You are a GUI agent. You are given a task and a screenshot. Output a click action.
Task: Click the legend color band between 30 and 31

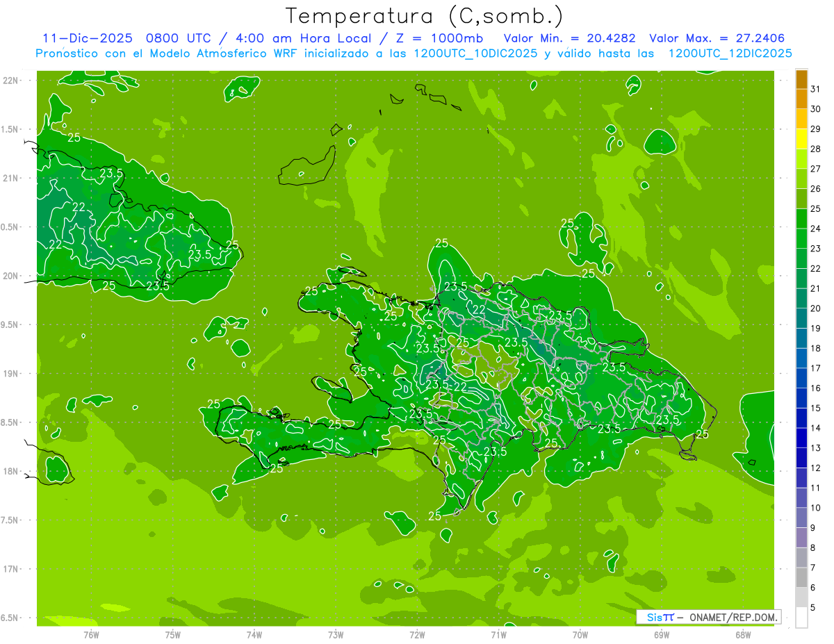(801, 99)
